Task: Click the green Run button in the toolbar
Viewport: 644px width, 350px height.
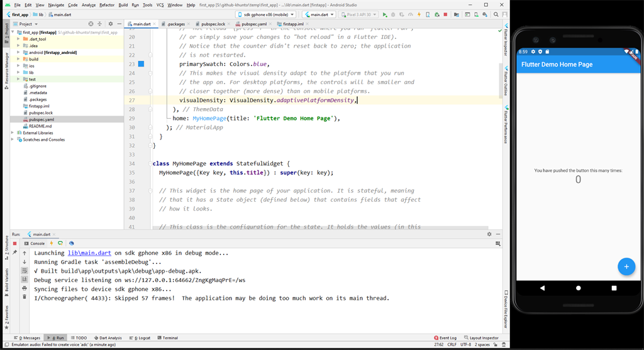Action: 385,14
